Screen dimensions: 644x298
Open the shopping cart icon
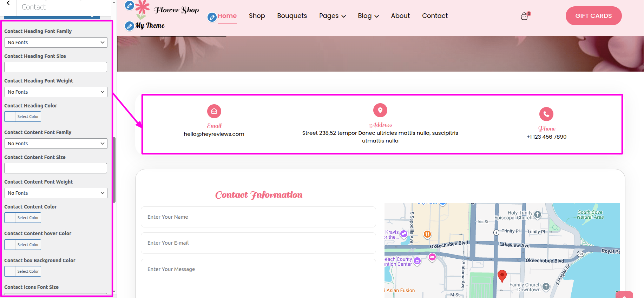pyautogui.click(x=524, y=16)
